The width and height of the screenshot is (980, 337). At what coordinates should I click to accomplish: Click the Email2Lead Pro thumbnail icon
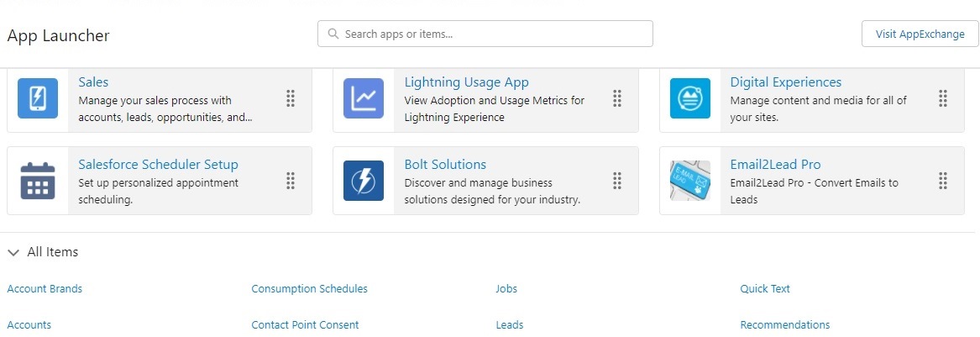pyautogui.click(x=690, y=181)
